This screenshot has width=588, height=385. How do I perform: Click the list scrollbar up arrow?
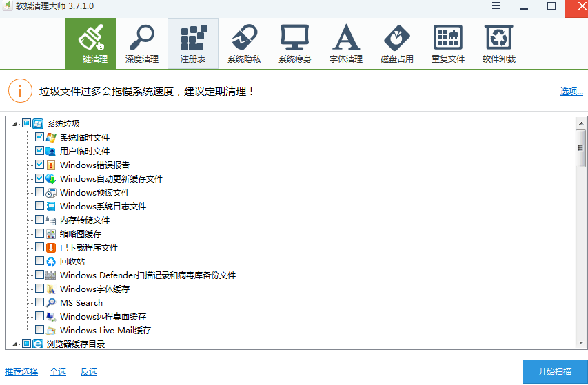point(581,123)
